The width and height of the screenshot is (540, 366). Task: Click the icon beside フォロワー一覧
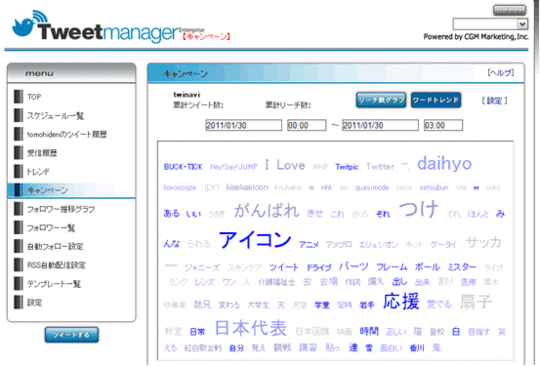point(19,228)
